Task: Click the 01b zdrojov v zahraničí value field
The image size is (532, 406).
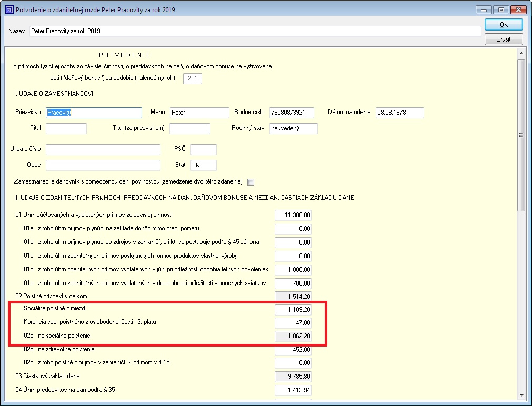Action: pyautogui.click(x=293, y=242)
